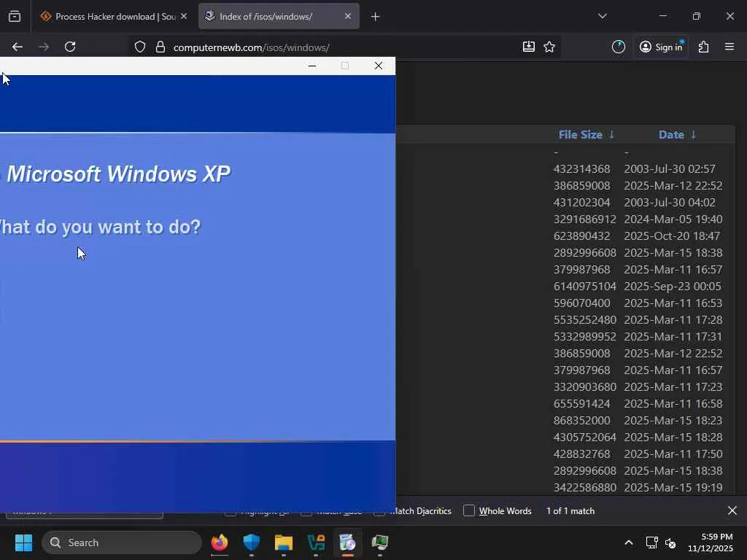The height and width of the screenshot is (560, 747).
Task: Bookmark this page with the star icon
Action: (549, 47)
